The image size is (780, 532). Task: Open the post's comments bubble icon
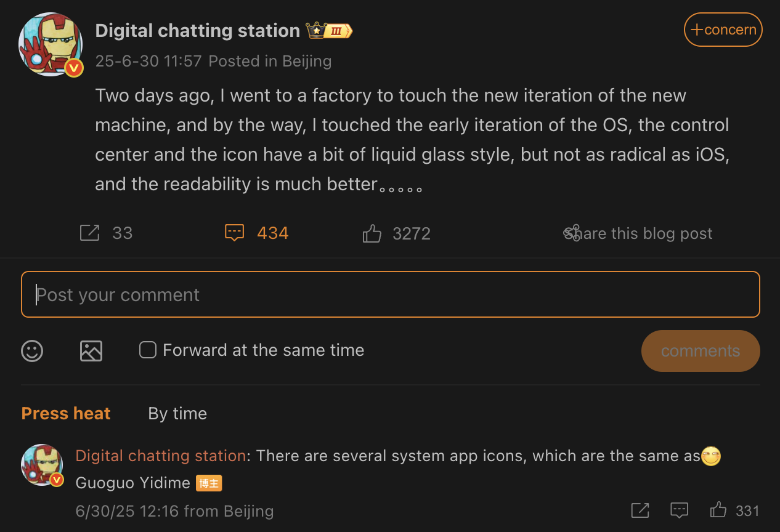click(234, 233)
